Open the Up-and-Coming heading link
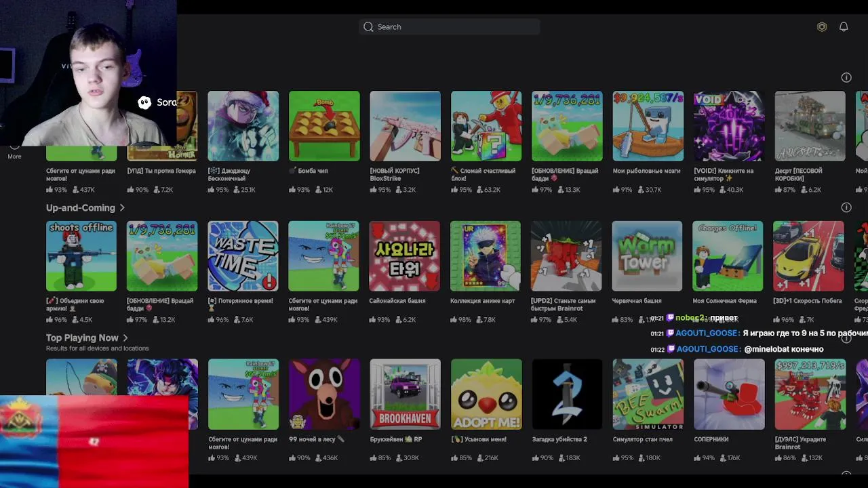This screenshot has height=488, width=868. [x=81, y=207]
